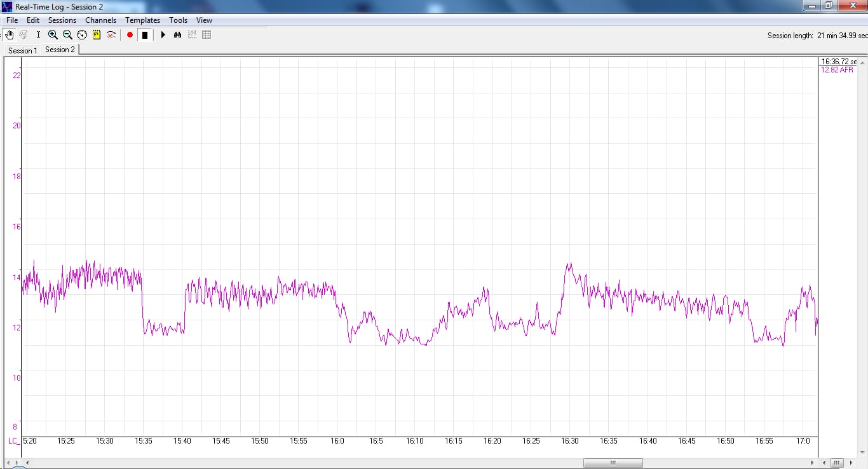Click the horizontal scrollbar thumb

click(x=613, y=463)
